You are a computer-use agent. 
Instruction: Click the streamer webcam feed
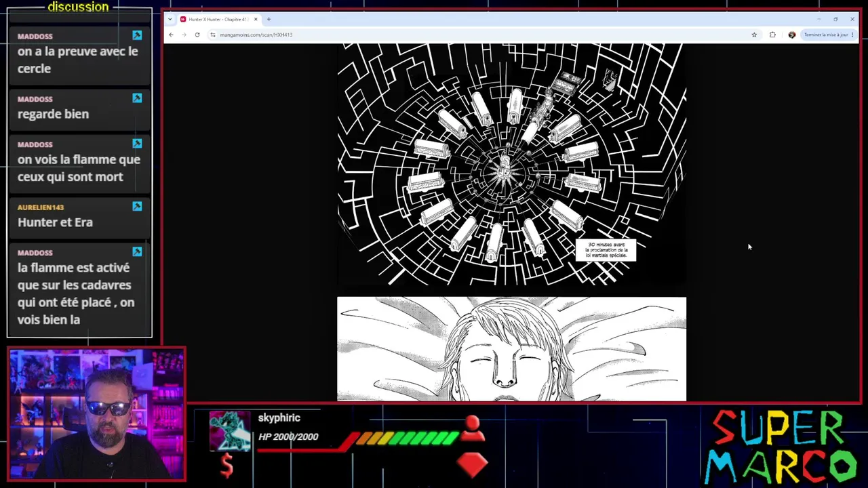[96, 414]
